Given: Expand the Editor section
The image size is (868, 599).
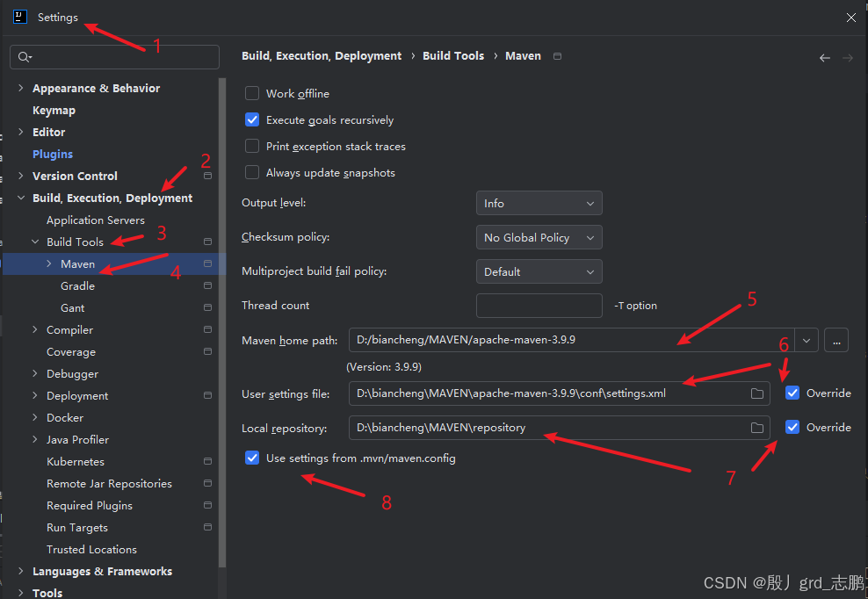Looking at the screenshot, I should point(20,132).
